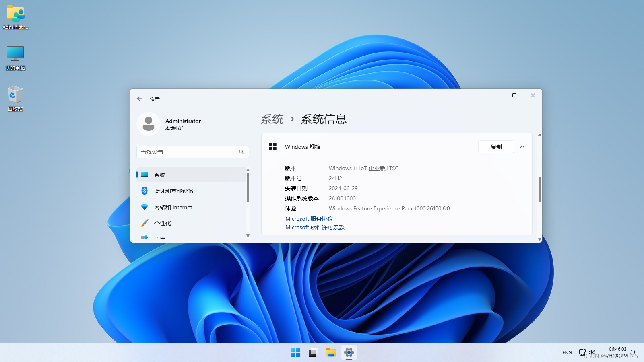
Task: Click 系统 breadcrumb in the header
Action: coord(272,119)
